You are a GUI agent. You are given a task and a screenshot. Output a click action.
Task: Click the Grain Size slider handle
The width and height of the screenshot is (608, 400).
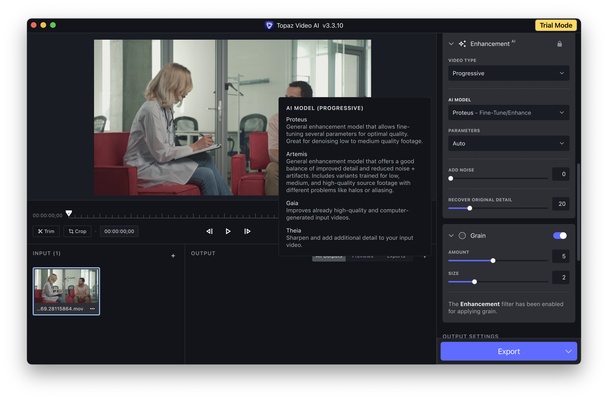[474, 282]
